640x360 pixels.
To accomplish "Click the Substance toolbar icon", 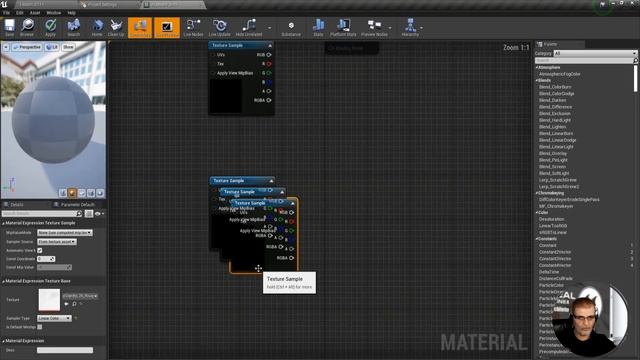I will click(x=291, y=27).
